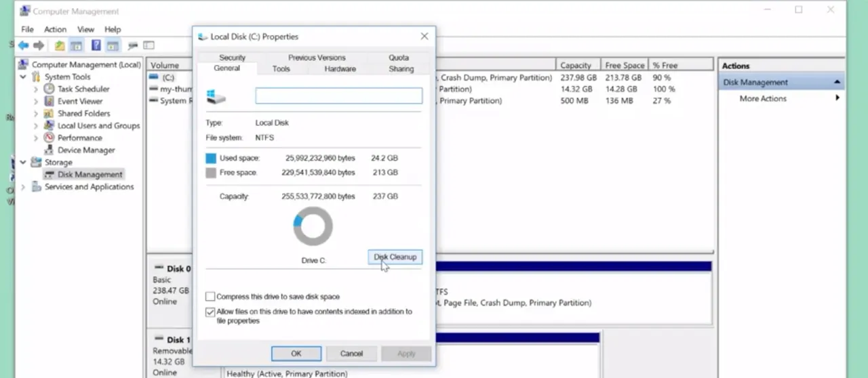Switch to the Hardware tab
Screen dimensions: 868x378
pyautogui.click(x=340, y=68)
